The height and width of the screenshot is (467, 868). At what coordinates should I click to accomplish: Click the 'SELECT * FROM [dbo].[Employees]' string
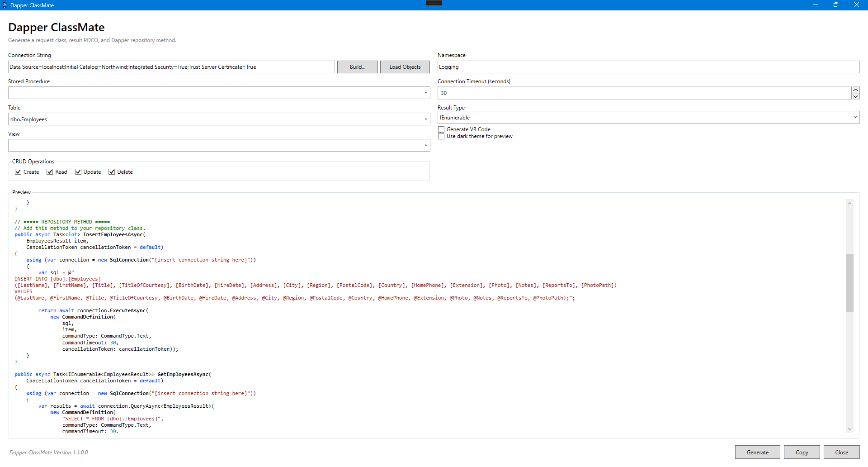point(112,419)
